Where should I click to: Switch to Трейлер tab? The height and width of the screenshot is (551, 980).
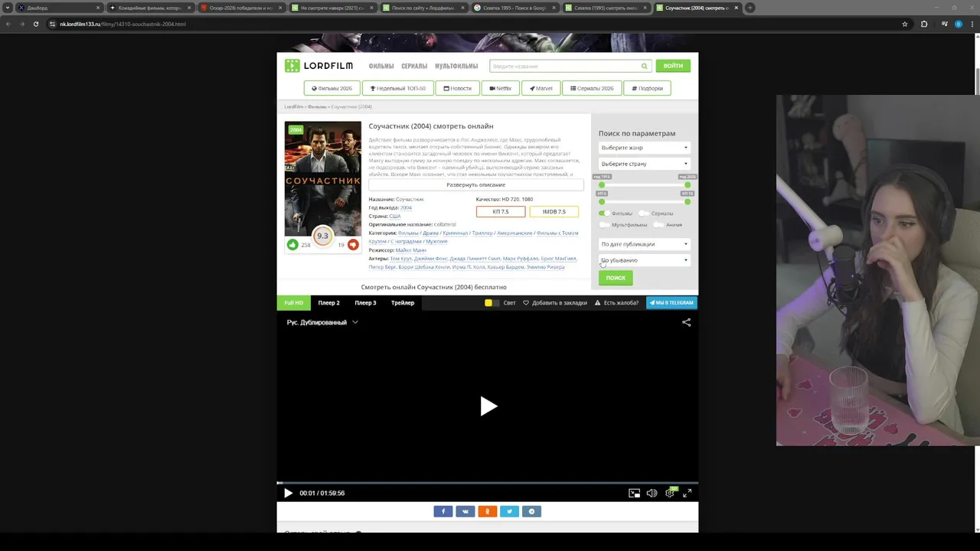[403, 302]
